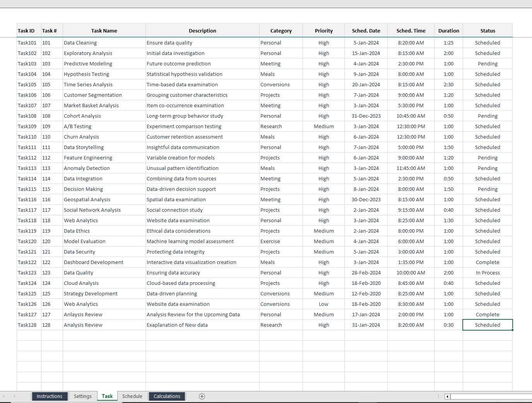The width and height of the screenshot is (532, 403).
Task: Select Data Ethics cell
Action: pyautogui.click(x=104, y=231)
